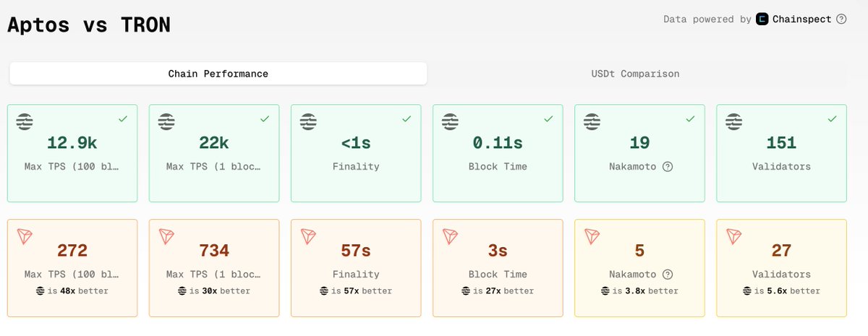Screen dimensions: 868x336
Task: Click the checkmark in the 19 Nakamoto card
Action: point(690,118)
